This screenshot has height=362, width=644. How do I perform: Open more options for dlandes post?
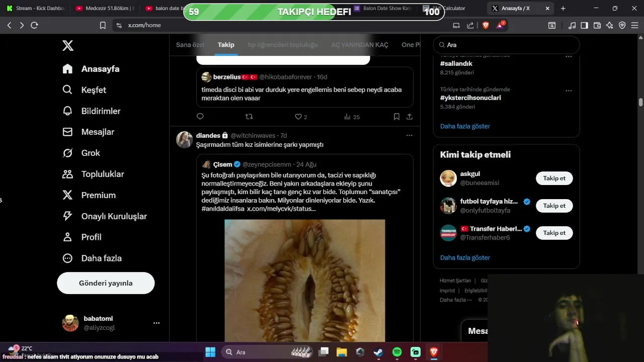(x=410, y=135)
